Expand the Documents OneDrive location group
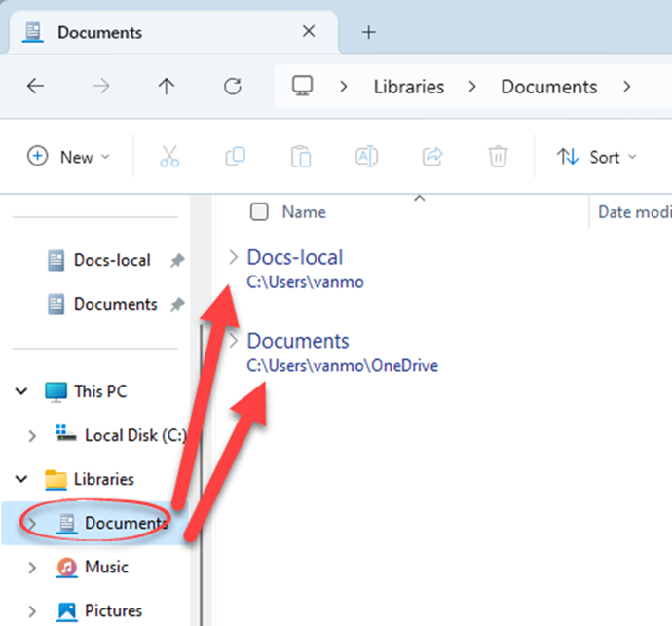This screenshot has height=626, width=672. coord(233,342)
